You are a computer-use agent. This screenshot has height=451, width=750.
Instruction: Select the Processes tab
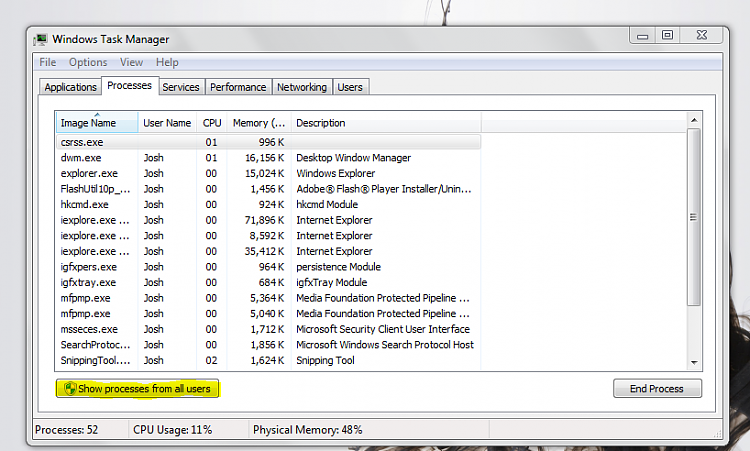click(x=129, y=86)
